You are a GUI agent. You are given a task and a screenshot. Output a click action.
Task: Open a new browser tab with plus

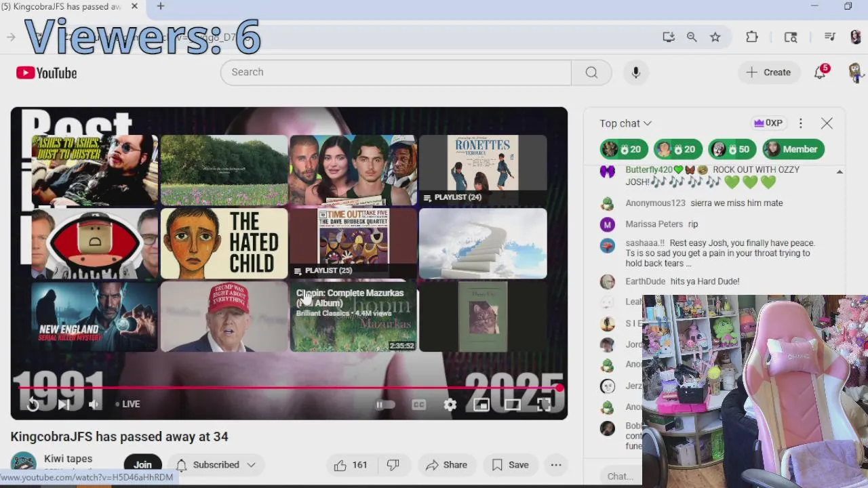[x=161, y=7]
